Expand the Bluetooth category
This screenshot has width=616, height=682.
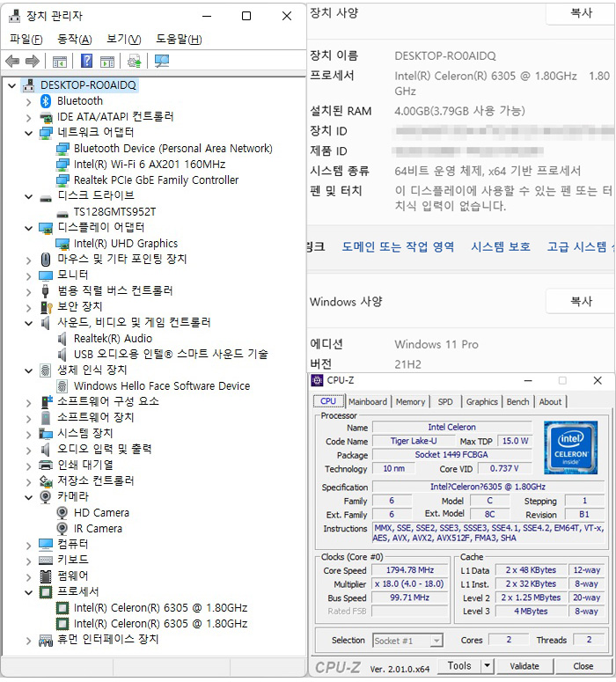[x=29, y=102]
